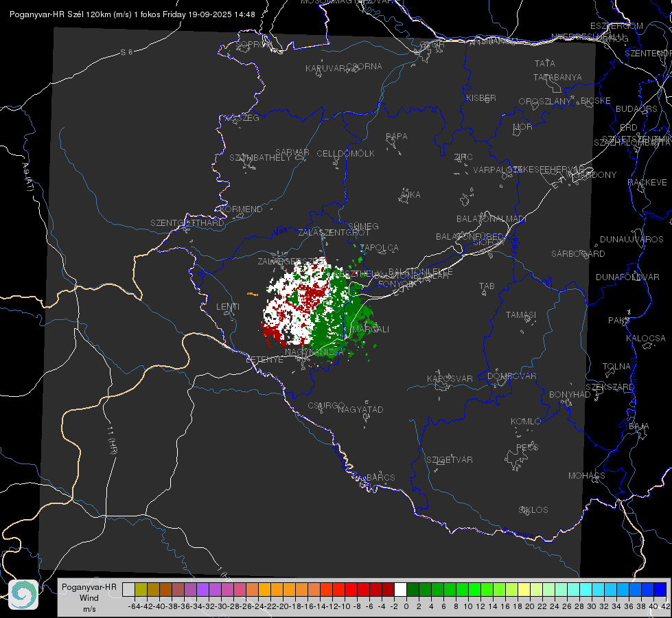Click the CSORNA city label
This screenshot has width=672, height=618.
click(364, 67)
